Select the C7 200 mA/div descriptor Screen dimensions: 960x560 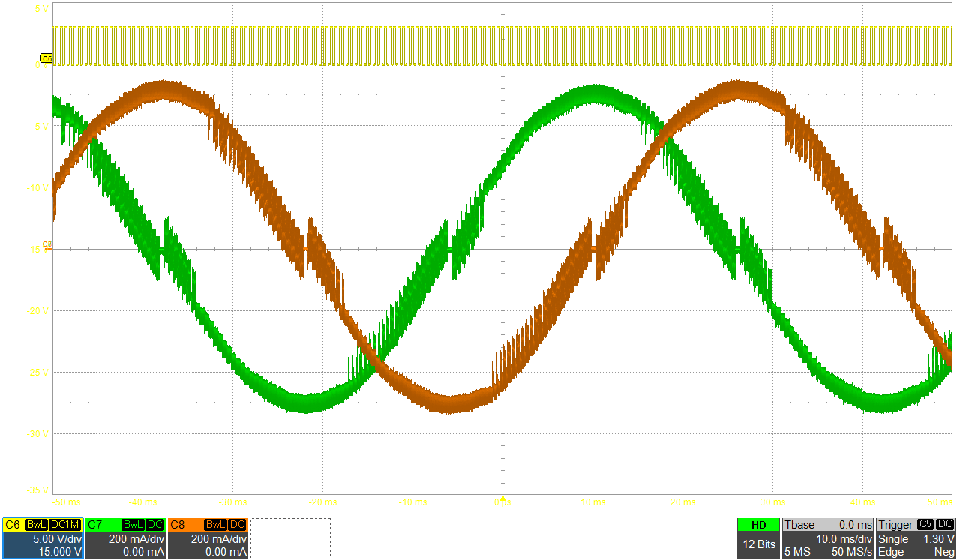[124, 538]
